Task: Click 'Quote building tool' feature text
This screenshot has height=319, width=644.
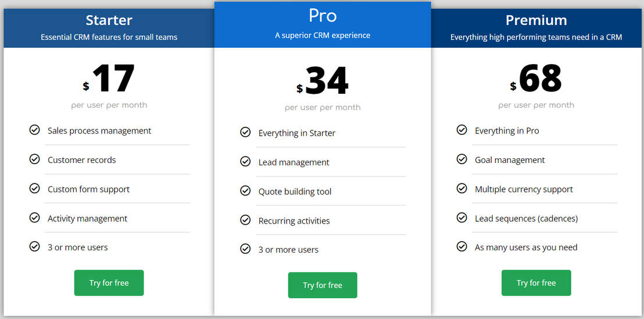Action: pyautogui.click(x=295, y=192)
